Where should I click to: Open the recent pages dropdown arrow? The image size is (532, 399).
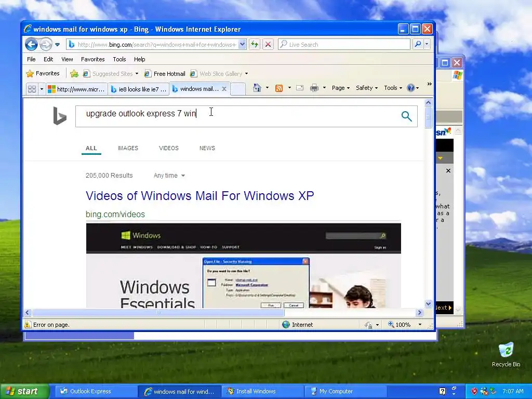tap(57, 45)
